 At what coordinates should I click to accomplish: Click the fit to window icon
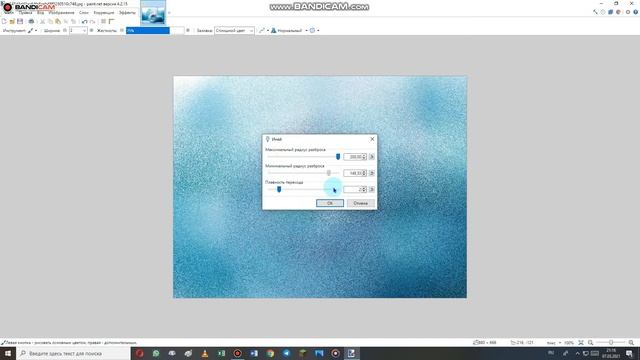coord(581,342)
